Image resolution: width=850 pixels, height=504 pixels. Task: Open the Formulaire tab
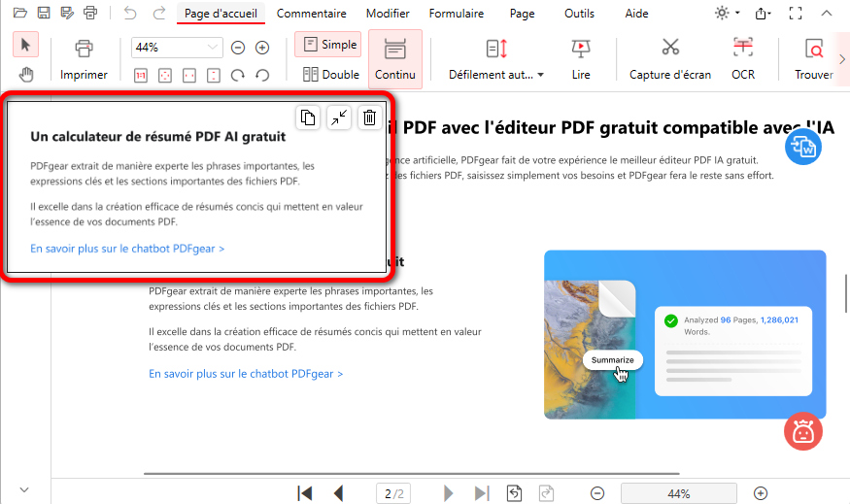pyautogui.click(x=457, y=14)
